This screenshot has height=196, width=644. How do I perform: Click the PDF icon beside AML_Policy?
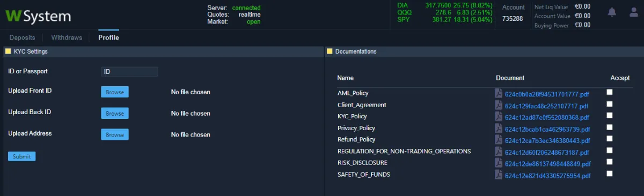pyautogui.click(x=499, y=93)
